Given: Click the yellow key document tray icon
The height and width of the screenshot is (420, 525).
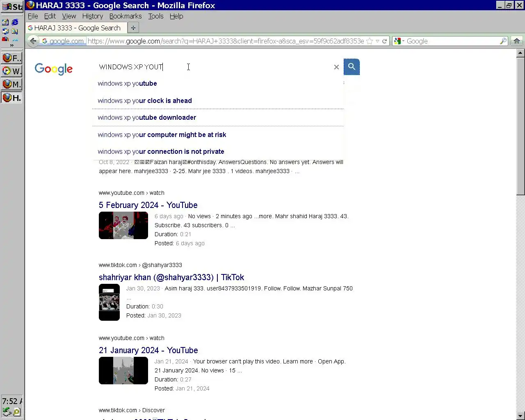Looking at the screenshot, I should [x=16, y=412].
